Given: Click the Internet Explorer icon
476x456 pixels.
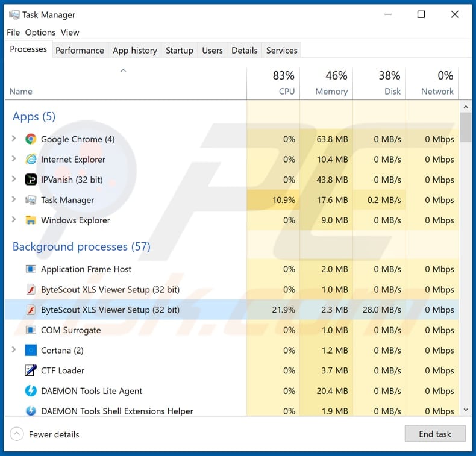Looking at the screenshot, I should pyautogui.click(x=31, y=159).
